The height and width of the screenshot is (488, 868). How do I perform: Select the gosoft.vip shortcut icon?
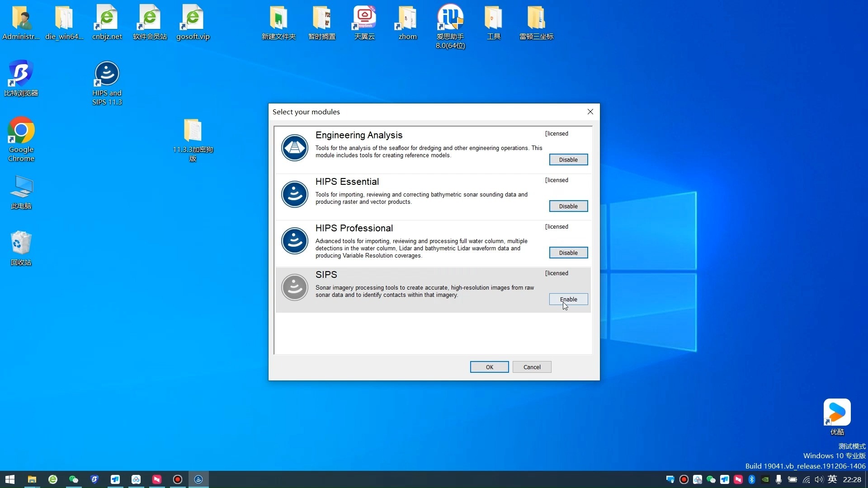coord(193,23)
